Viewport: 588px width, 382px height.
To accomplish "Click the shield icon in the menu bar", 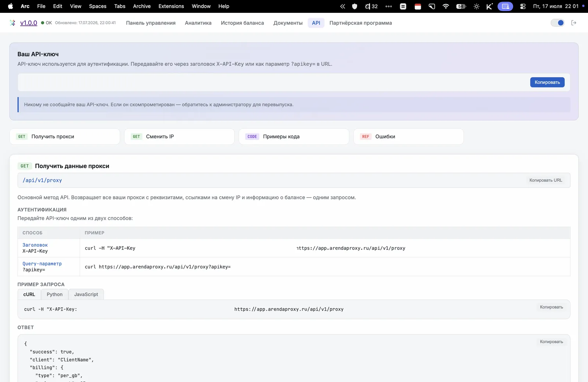I will (x=355, y=6).
